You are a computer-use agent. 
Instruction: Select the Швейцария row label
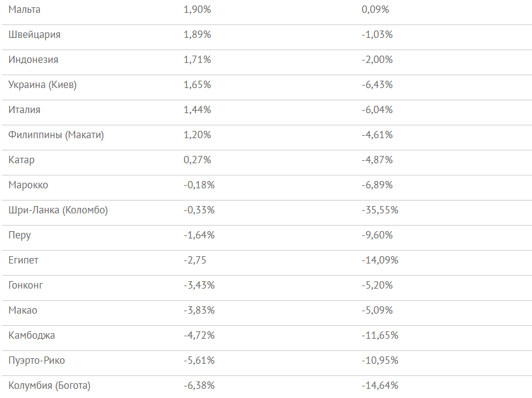point(34,35)
